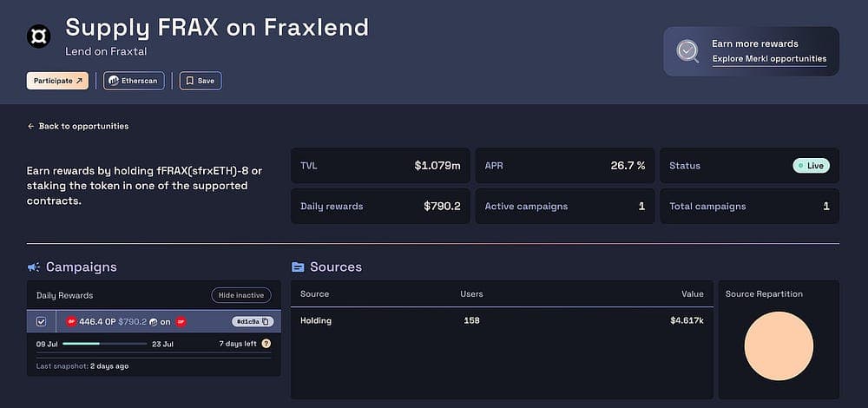
Task: Click the back arrow icon
Action: point(31,126)
